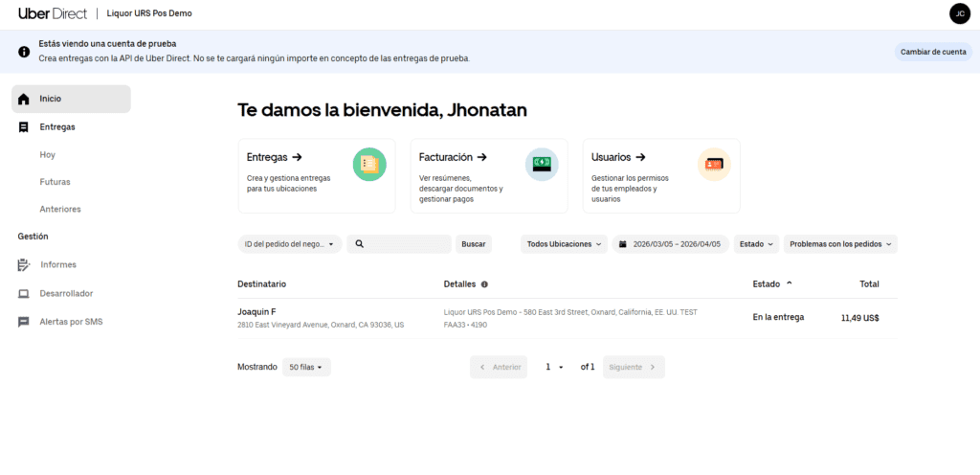This screenshot has height=475, width=980.
Task: Open the date range 2026/03/05 – 2026/04/05 picker
Action: coord(670,244)
